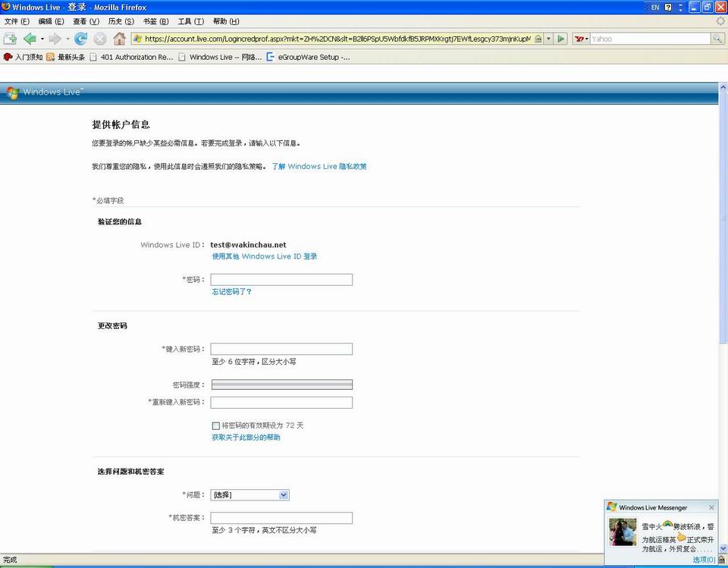
Task: Open the 帮助 (H) menu
Action: click(226, 21)
